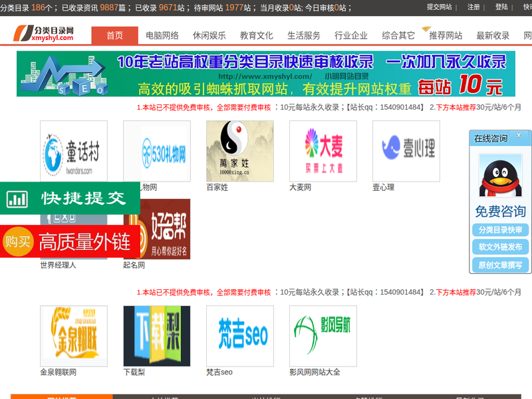Close the 在线咨询 floating panel
The image size is (532, 399).
pos(519,135)
